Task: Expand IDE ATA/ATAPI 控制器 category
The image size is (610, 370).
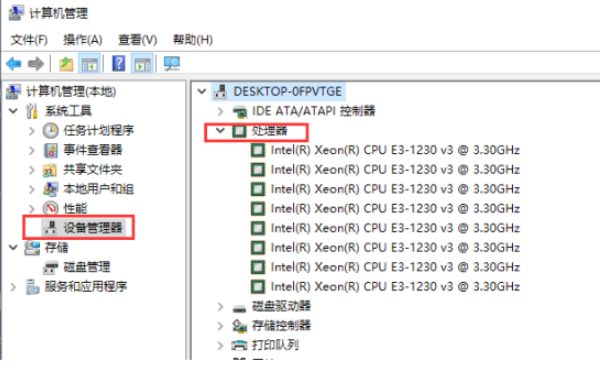Action: [220, 112]
